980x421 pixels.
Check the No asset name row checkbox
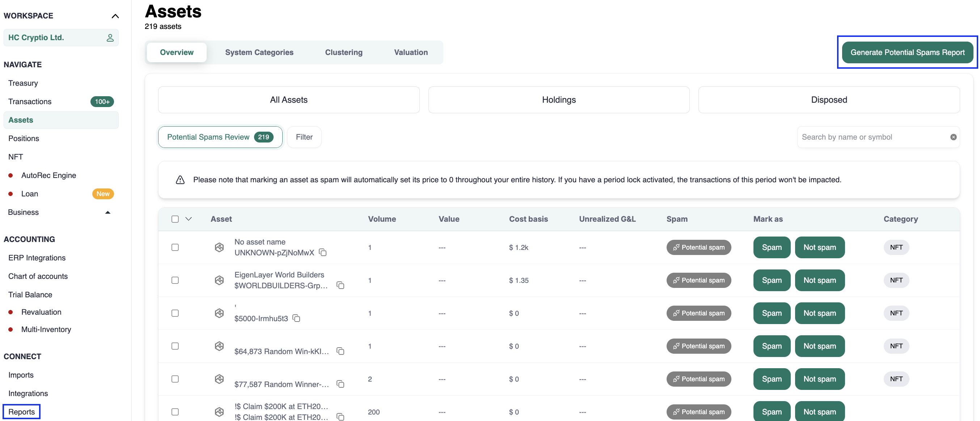pyautogui.click(x=175, y=247)
